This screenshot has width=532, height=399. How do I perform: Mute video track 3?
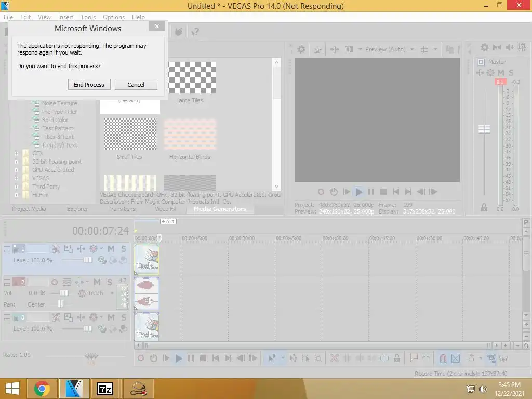[x=111, y=317]
